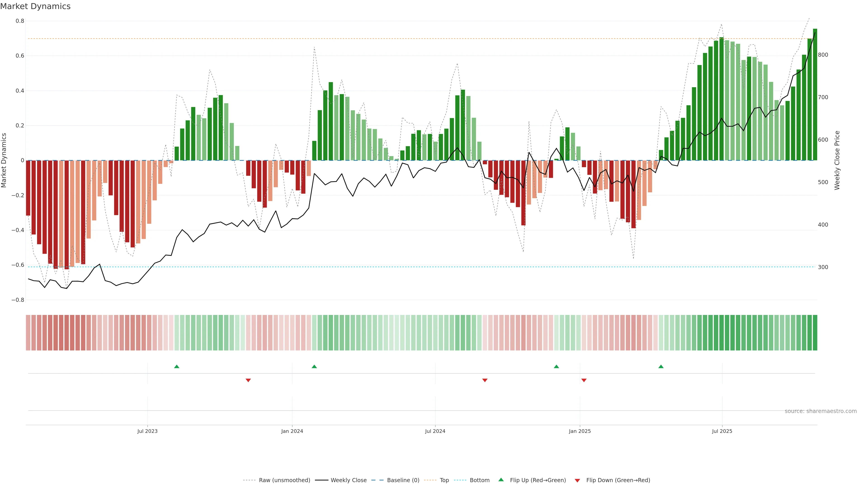Screen dimensions: 868x488
Task: Toggle the Bottom threshold legend entry
Action: [479, 480]
